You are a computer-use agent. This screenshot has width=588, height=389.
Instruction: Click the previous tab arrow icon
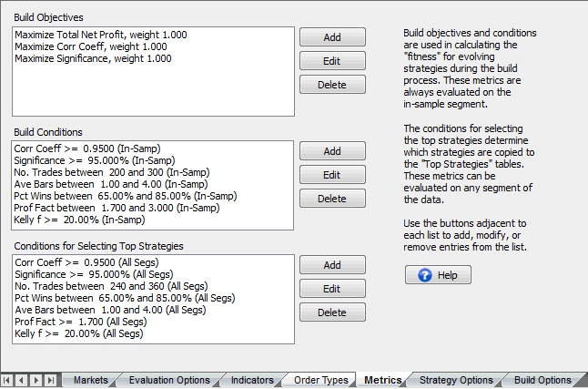click(x=21, y=380)
